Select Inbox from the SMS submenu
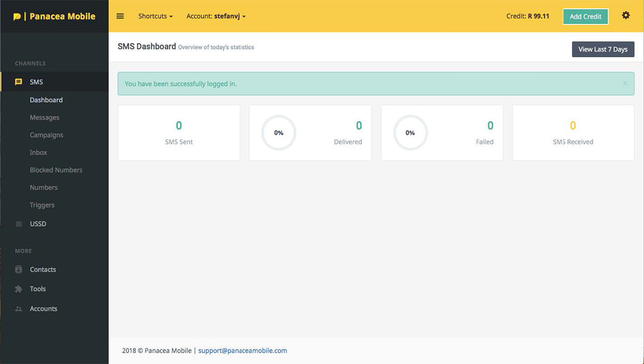The height and width of the screenshot is (364, 644). (39, 152)
